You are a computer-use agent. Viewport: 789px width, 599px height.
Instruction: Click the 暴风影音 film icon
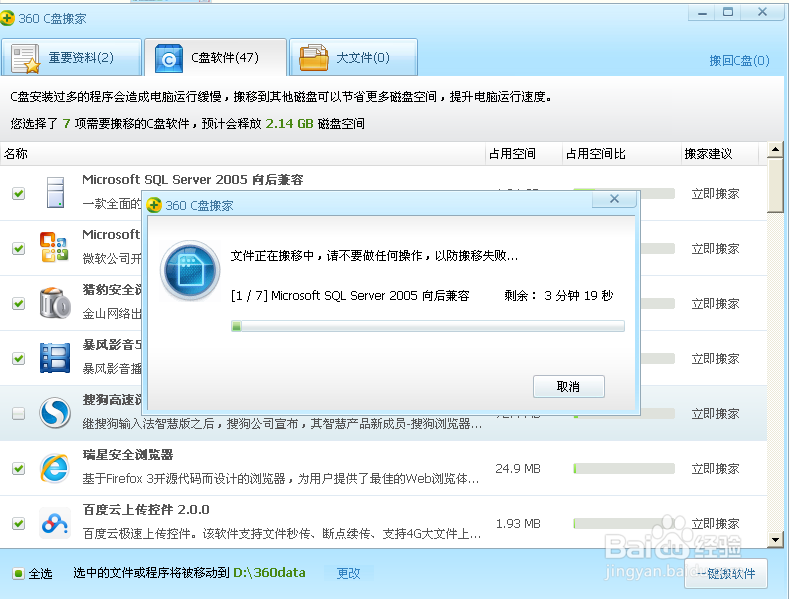point(55,358)
